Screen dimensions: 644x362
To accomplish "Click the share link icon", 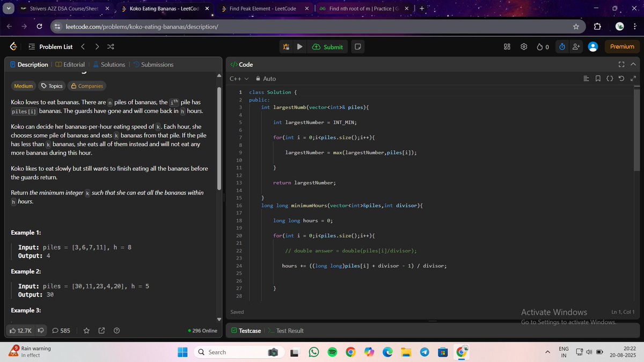I will [101, 331].
